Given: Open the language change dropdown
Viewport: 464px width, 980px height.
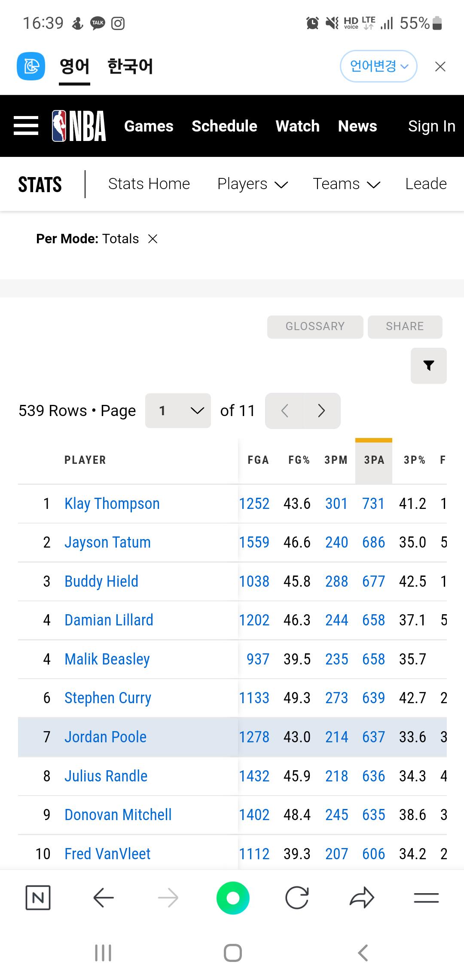Looking at the screenshot, I should coord(379,66).
